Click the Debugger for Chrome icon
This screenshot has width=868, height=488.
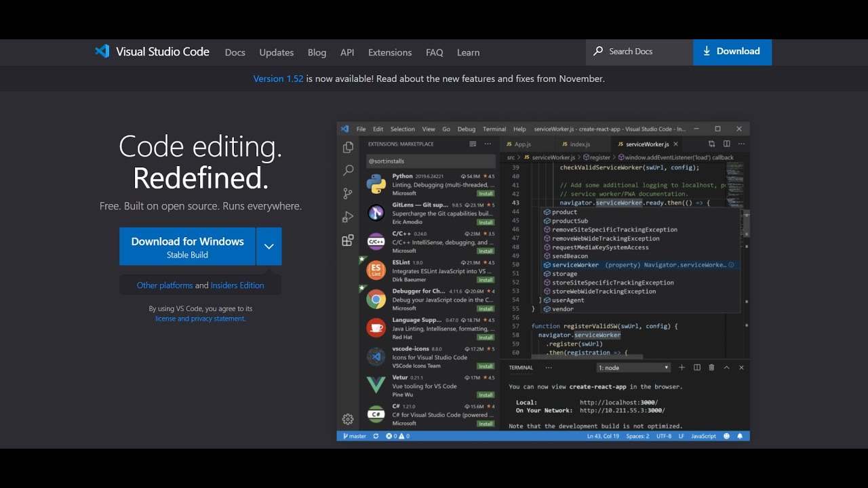[376, 300]
